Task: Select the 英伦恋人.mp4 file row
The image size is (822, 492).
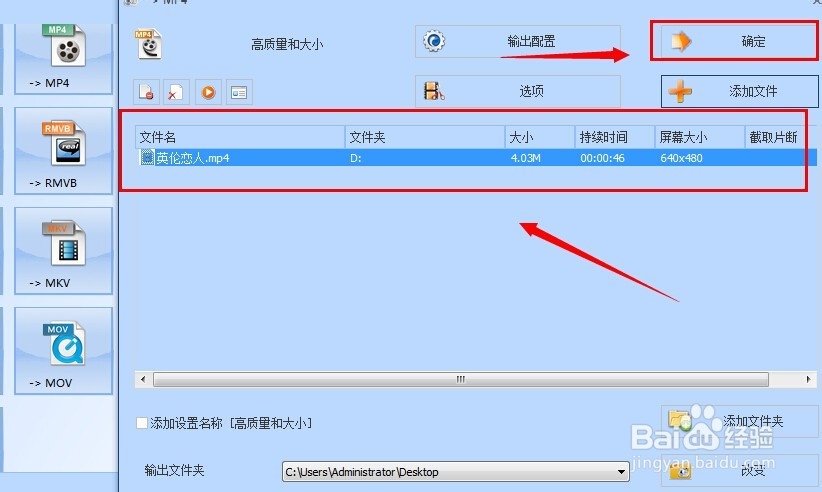Action: (x=476, y=158)
